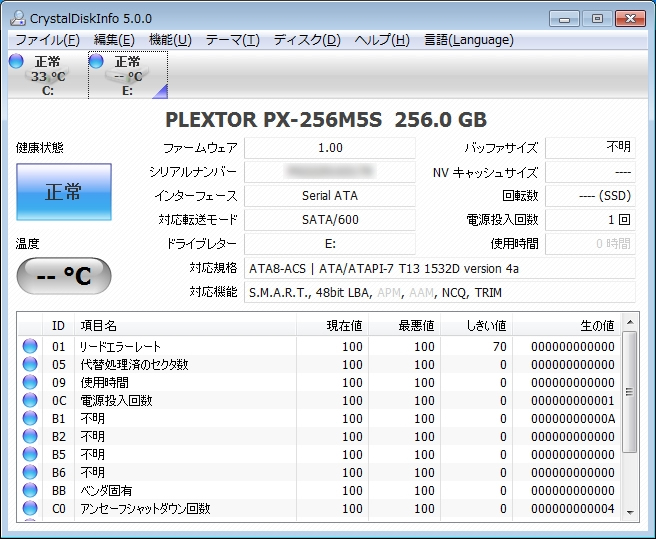Image resolution: width=656 pixels, height=539 pixels.
Task: Click status orb for アンセーフシャットダウン回数 row
Action: [30, 509]
